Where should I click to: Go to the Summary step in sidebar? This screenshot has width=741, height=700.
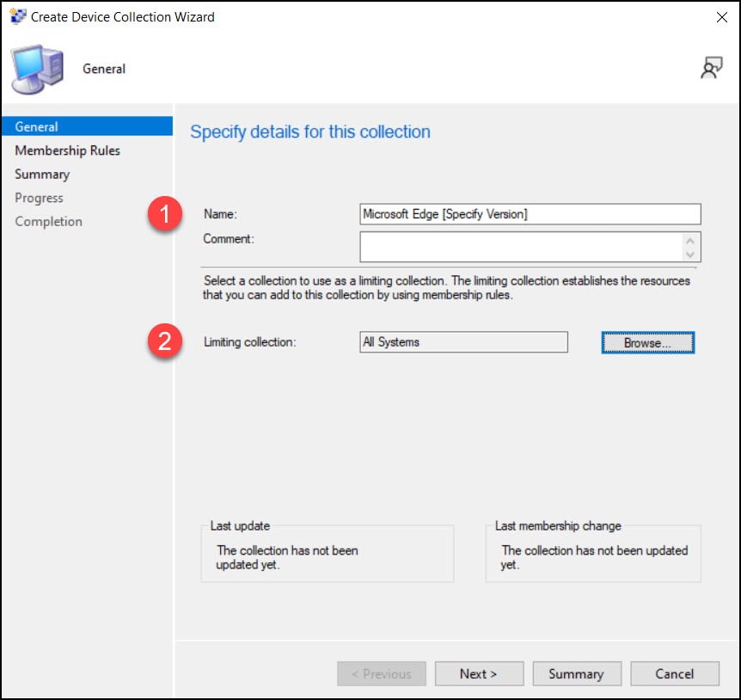(x=42, y=175)
